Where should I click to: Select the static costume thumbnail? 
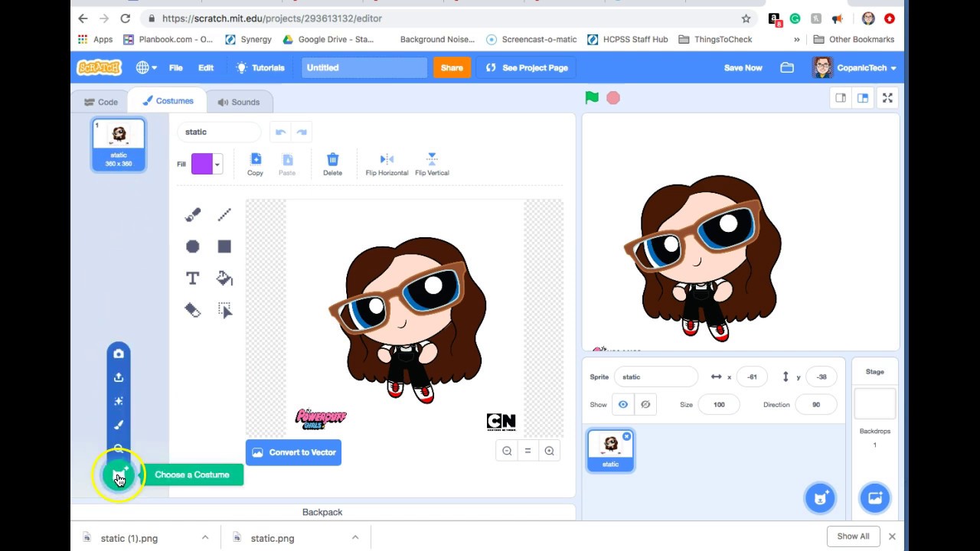119,145
